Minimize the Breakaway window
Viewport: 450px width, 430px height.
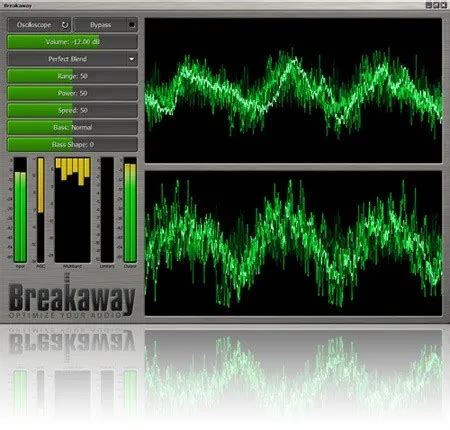[429, 5]
